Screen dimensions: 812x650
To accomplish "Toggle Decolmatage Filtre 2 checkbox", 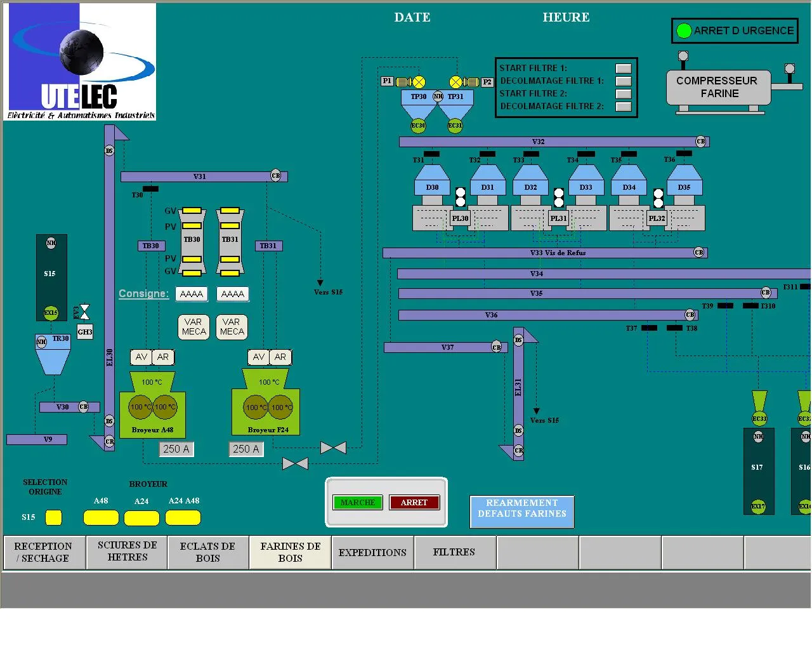I will click(624, 107).
